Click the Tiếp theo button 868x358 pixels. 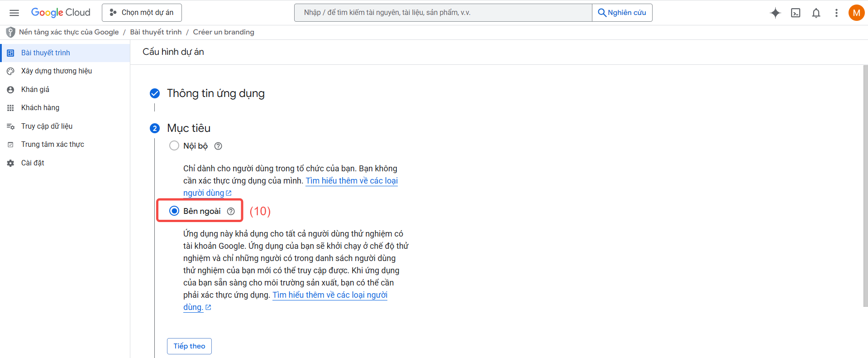pos(189,346)
